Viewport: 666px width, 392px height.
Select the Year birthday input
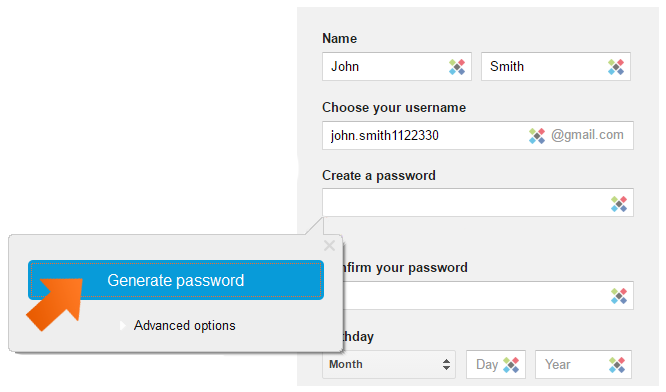click(x=583, y=364)
